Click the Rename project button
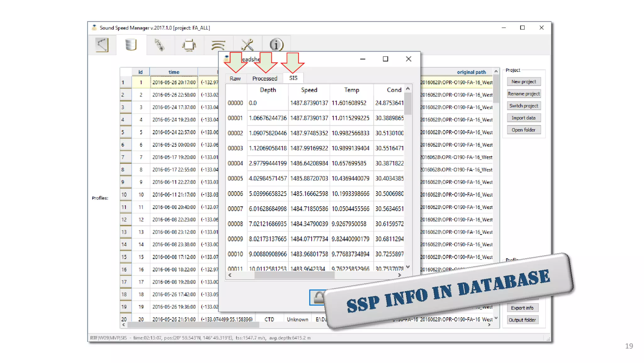Viewport: 644px width, 363px height. point(524,94)
